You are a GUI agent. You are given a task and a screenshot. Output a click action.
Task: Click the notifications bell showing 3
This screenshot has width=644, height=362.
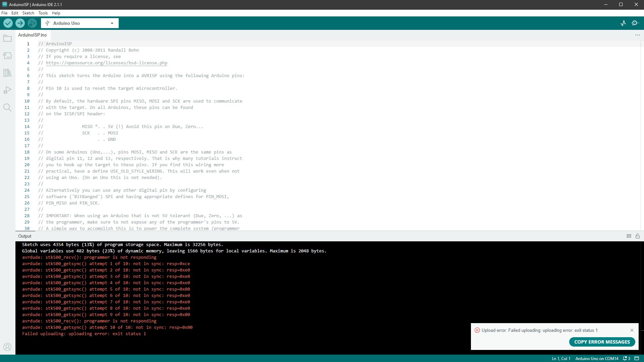[626, 358]
